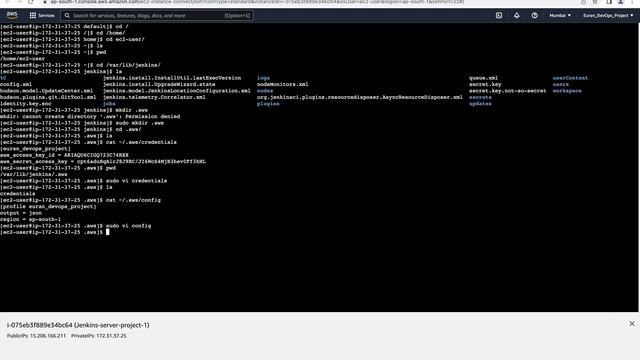Click jenkins.install.InstallUtil.lastExecVersion file name
640x360 pixels.
[x=172, y=78]
